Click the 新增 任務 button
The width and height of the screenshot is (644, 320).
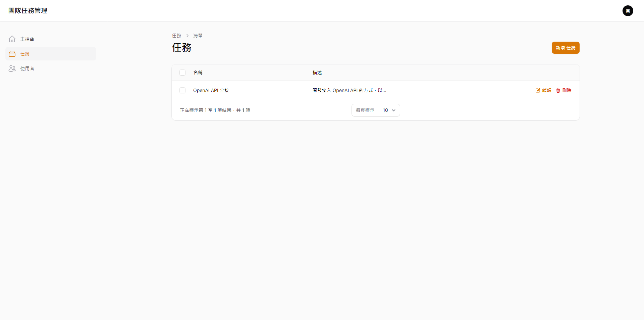(x=566, y=48)
